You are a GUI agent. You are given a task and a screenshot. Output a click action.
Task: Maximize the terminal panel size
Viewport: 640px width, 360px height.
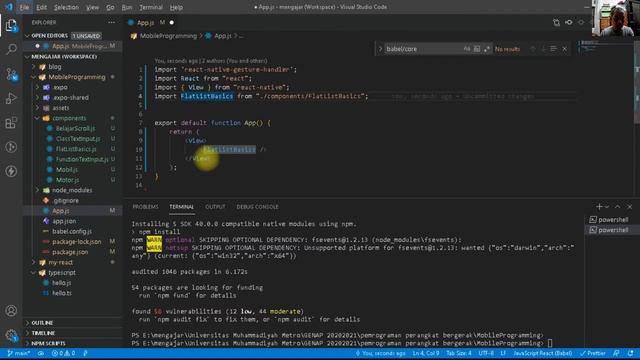(x=618, y=207)
